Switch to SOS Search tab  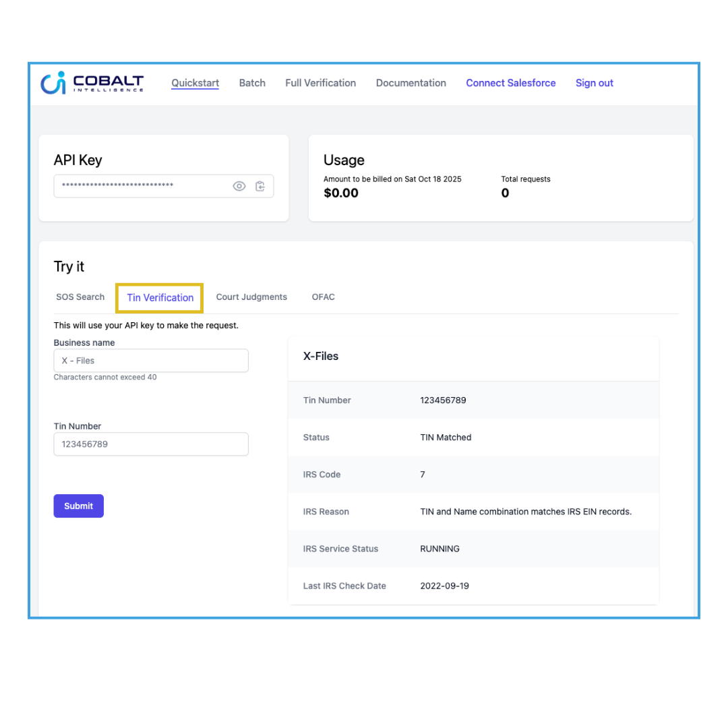coord(80,297)
